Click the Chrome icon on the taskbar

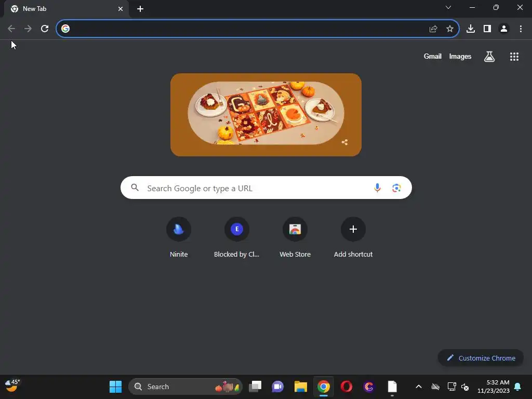click(324, 387)
